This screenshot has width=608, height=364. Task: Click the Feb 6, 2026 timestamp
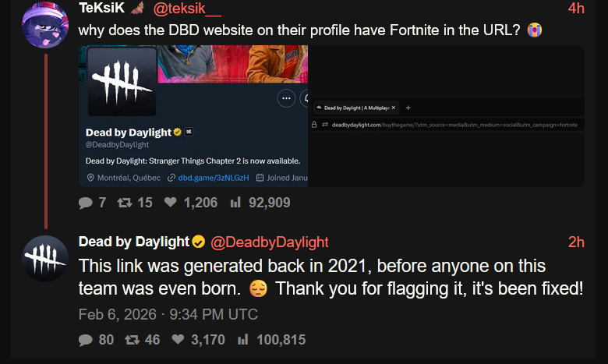[168, 314]
